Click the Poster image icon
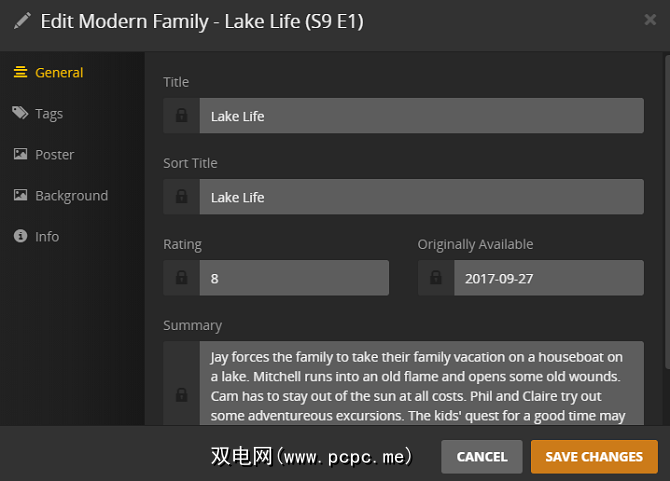This screenshot has width=670, height=481. [x=19, y=155]
